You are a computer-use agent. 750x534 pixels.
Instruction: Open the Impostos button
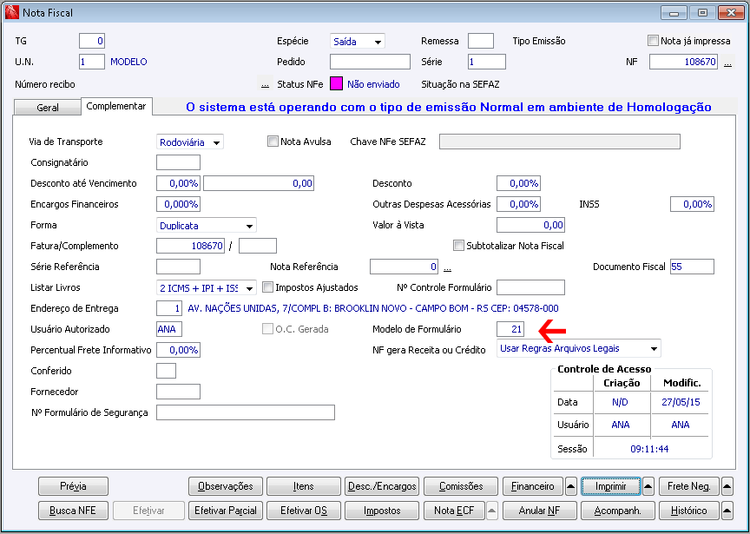tap(382, 511)
